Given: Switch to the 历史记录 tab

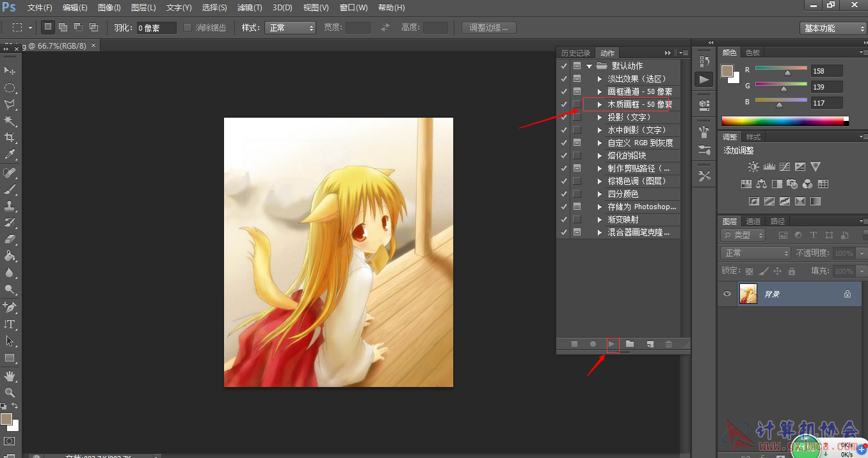Looking at the screenshot, I should pos(575,53).
